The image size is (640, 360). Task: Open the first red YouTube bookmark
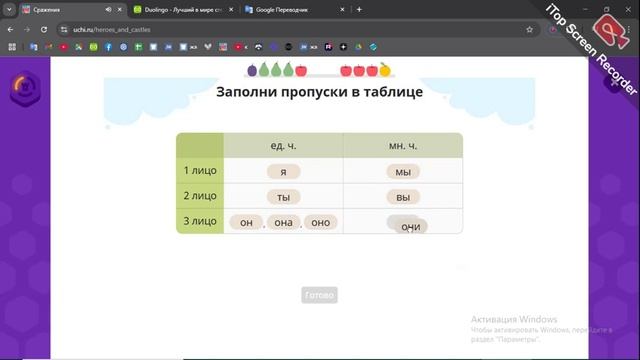pyautogui.click(x=64, y=47)
